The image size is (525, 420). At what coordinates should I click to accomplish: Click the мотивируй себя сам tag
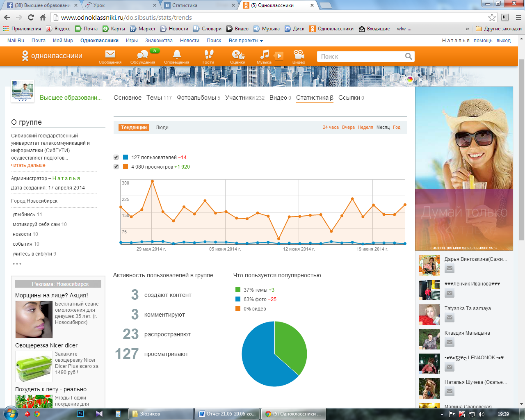36,224
